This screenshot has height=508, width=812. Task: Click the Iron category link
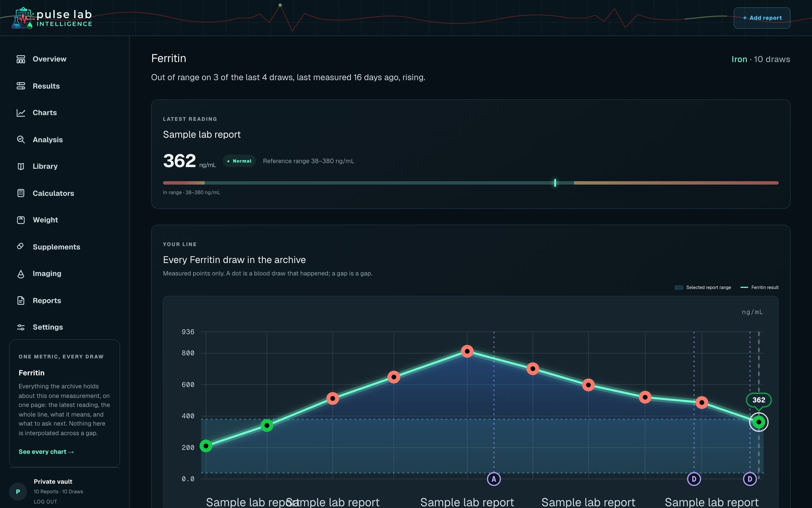(739, 59)
